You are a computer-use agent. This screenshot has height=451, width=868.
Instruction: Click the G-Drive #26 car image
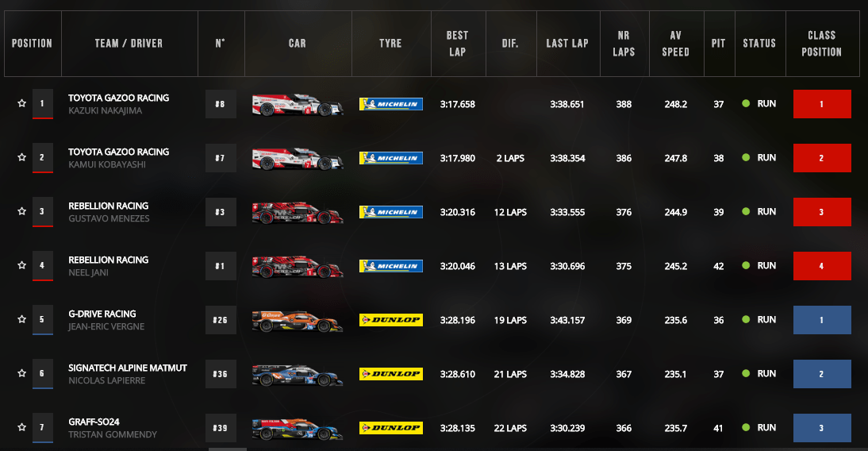(298, 321)
